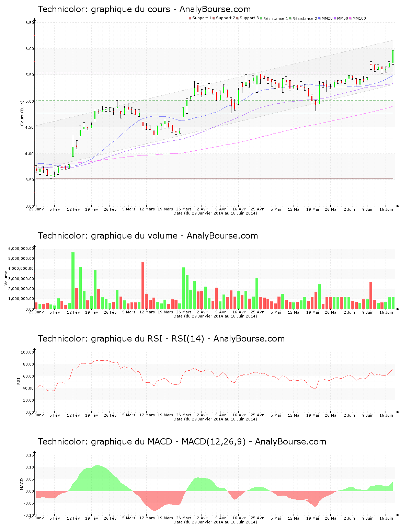Image resolution: width=412 pixels, height=532 pixels.
Task: Click the MM50 legend entry
Action: [341, 18]
